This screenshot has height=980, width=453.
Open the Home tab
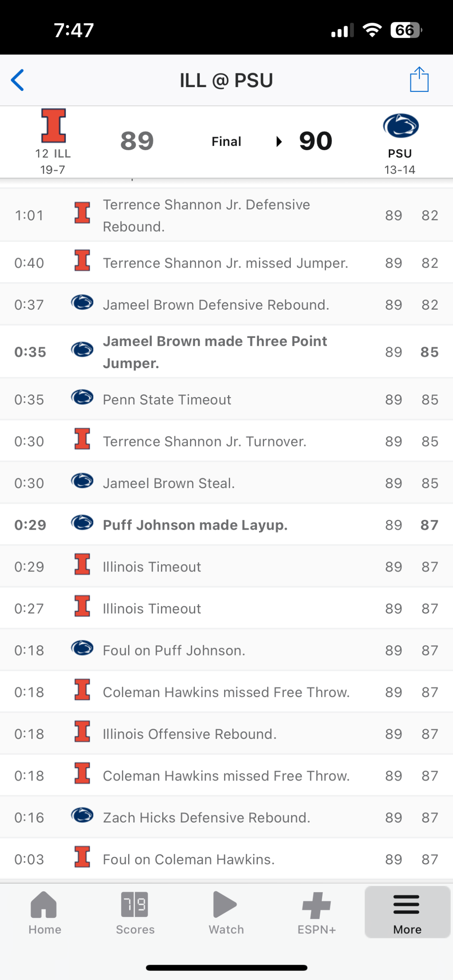tap(45, 913)
